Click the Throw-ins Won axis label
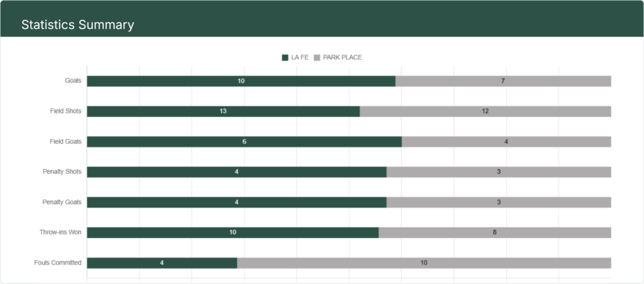This screenshot has height=284, width=644. (x=60, y=232)
